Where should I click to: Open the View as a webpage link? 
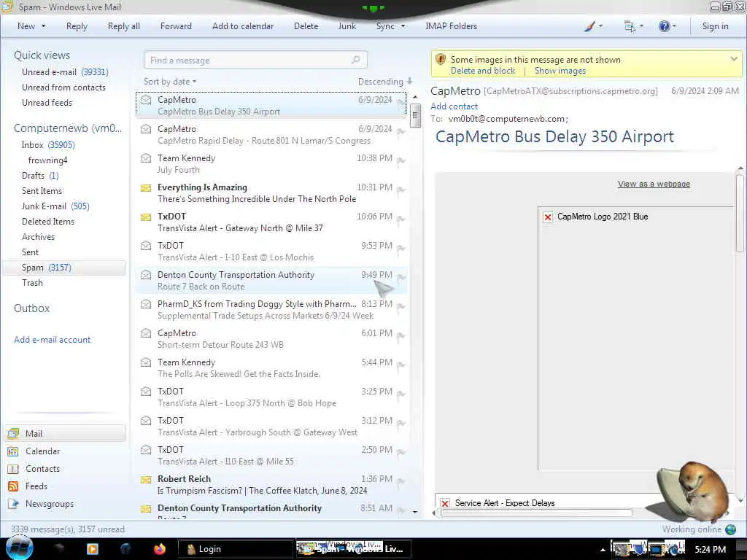(654, 184)
